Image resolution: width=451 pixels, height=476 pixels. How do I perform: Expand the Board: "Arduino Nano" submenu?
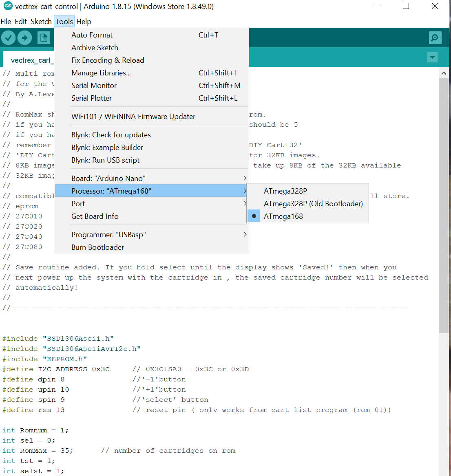(x=152, y=178)
